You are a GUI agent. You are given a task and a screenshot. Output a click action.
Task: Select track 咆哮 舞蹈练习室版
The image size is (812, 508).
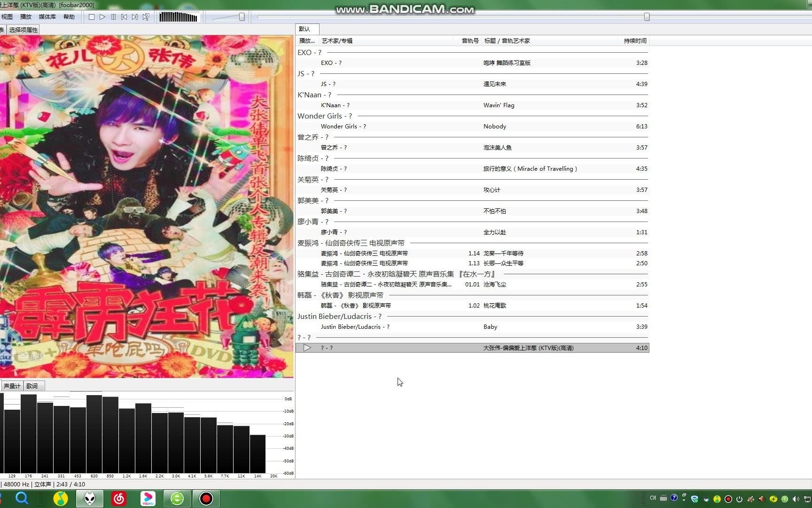(472, 63)
